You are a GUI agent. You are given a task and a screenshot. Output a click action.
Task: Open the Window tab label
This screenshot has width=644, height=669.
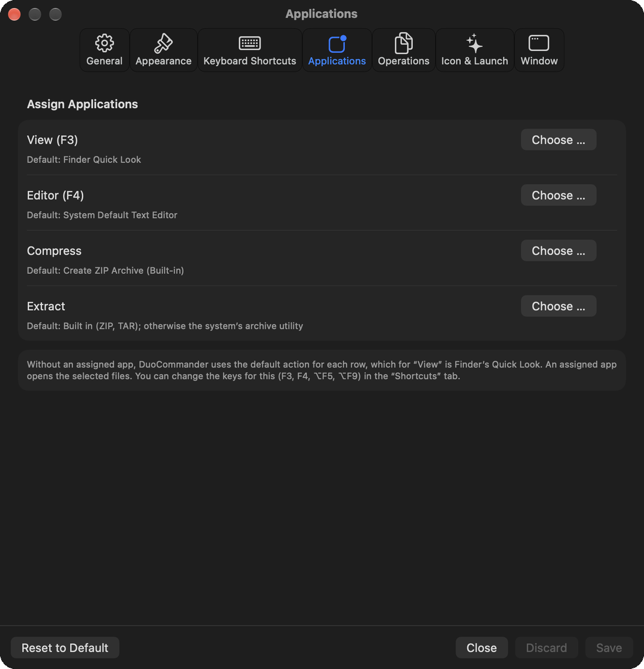click(x=539, y=61)
